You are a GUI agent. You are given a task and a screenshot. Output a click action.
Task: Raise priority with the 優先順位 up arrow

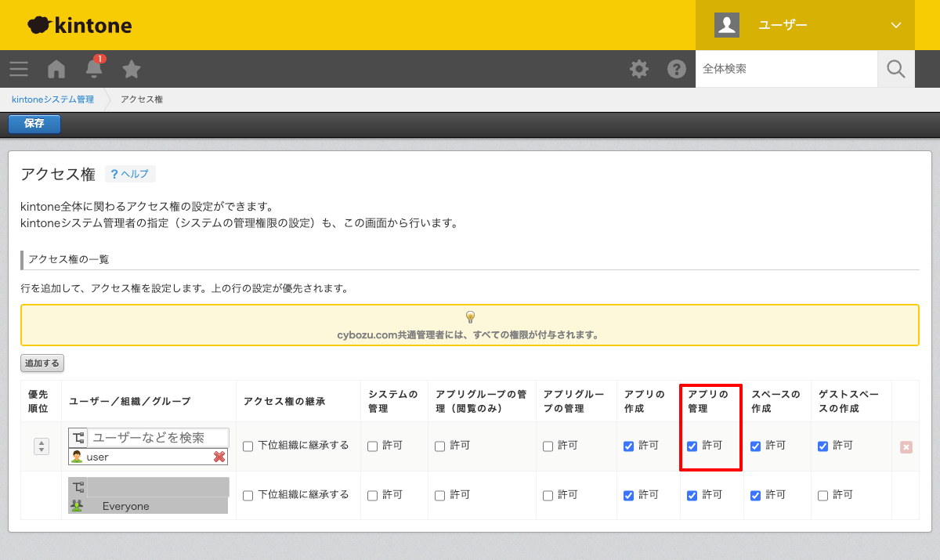click(x=41, y=441)
